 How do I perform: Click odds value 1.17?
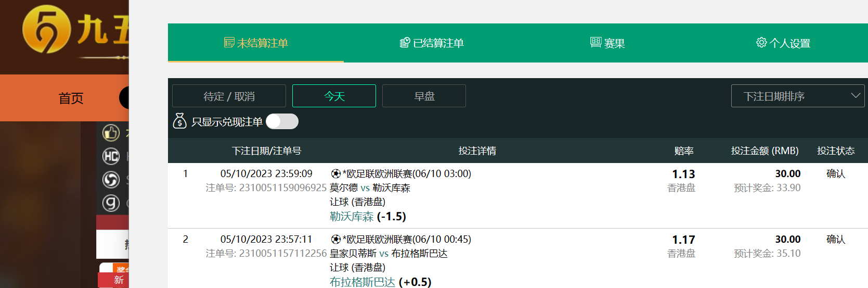tap(683, 240)
